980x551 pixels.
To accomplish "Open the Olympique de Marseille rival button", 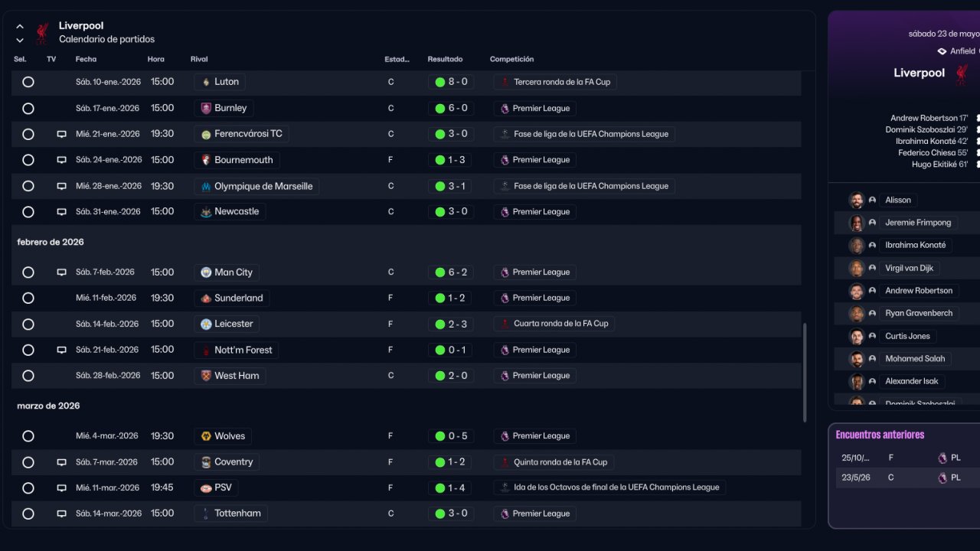I will pos(256,186).
